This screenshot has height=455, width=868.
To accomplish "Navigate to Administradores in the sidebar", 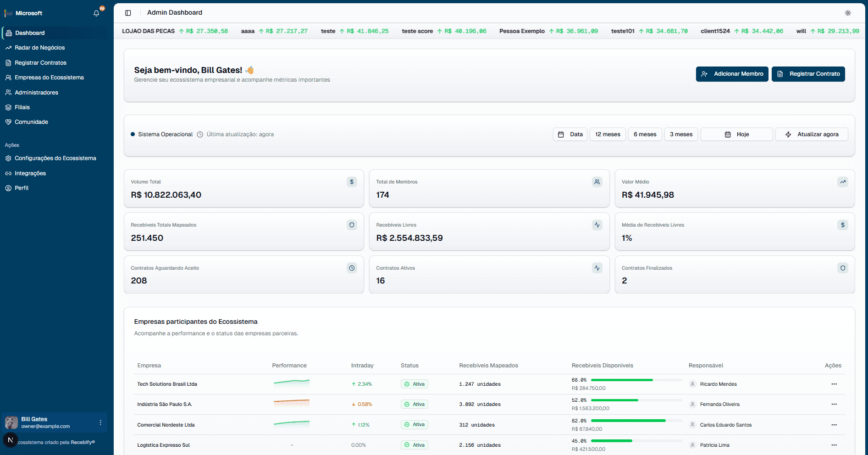I will 36,92.
